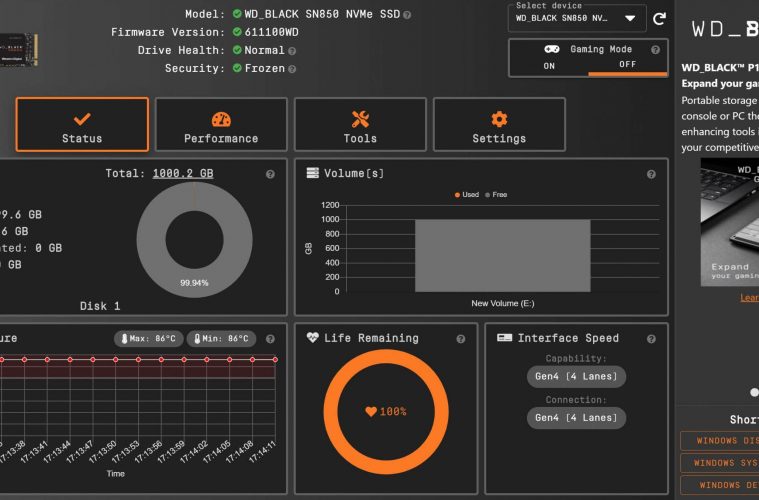The image size is (759, 500).
Task: Click the New Volume (E:) bar
Action: point(502,256)
